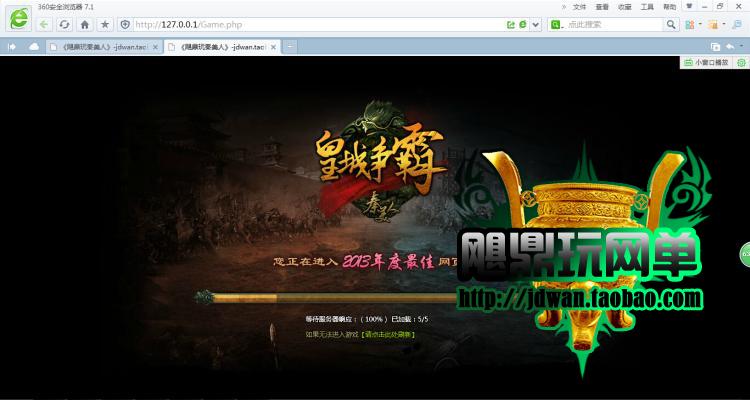
Task: Restore the closed tab with the undo arrow
Action: (729, 46)
